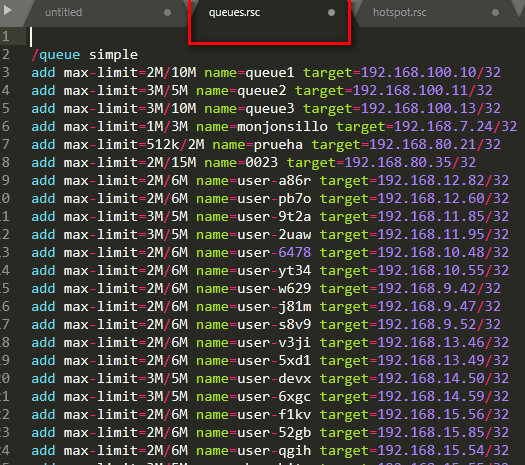This screenshot has height=465, width=525.
Task: Click target 192.168.100.11/32
Action: (x=423, y=91)
